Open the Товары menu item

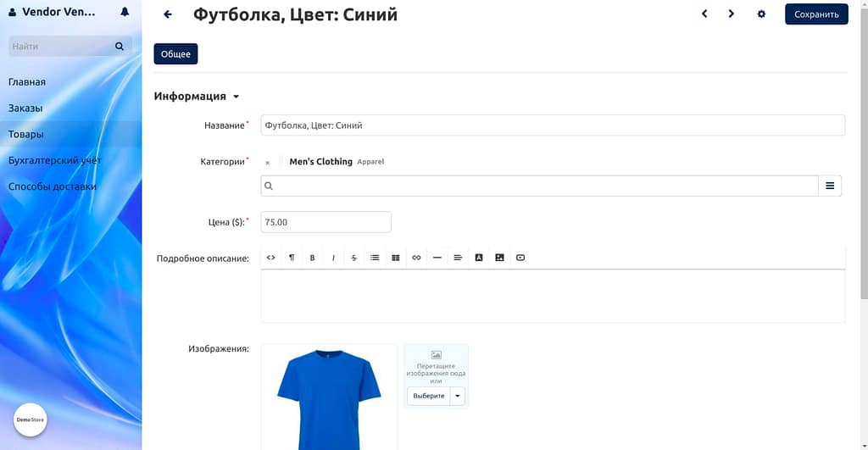(x=26, y=134)
